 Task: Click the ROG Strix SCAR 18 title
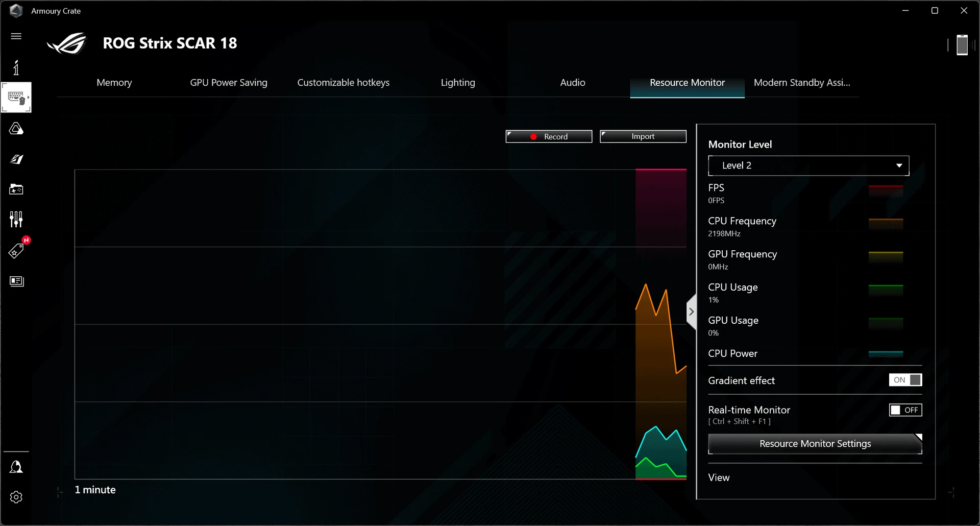170,43
